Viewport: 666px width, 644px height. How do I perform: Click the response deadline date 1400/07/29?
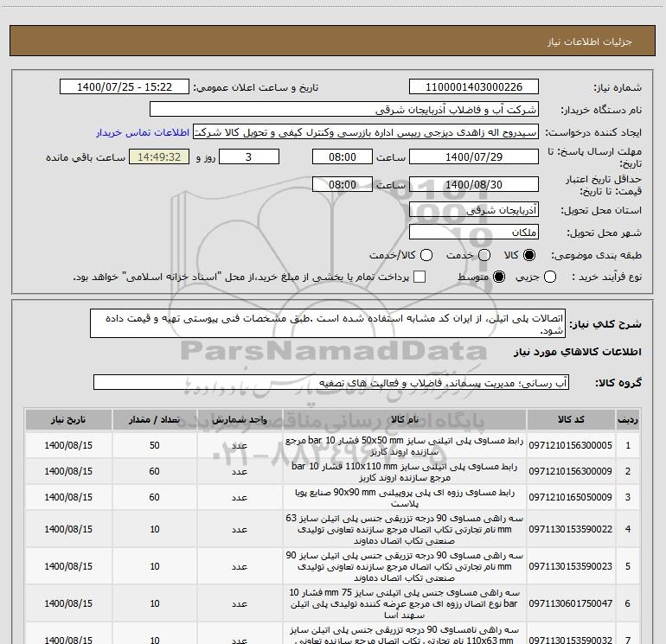(x=474, y=157)
